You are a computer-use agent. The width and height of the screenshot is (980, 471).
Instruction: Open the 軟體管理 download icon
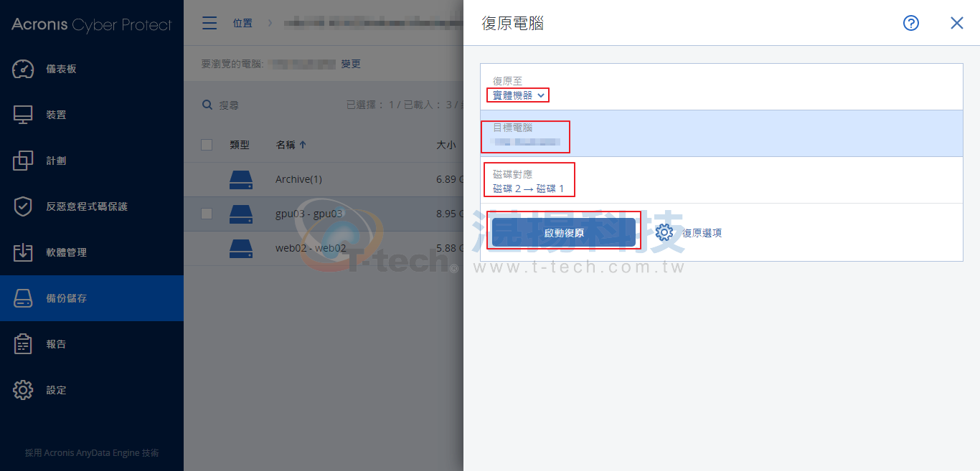click(23, 252)
